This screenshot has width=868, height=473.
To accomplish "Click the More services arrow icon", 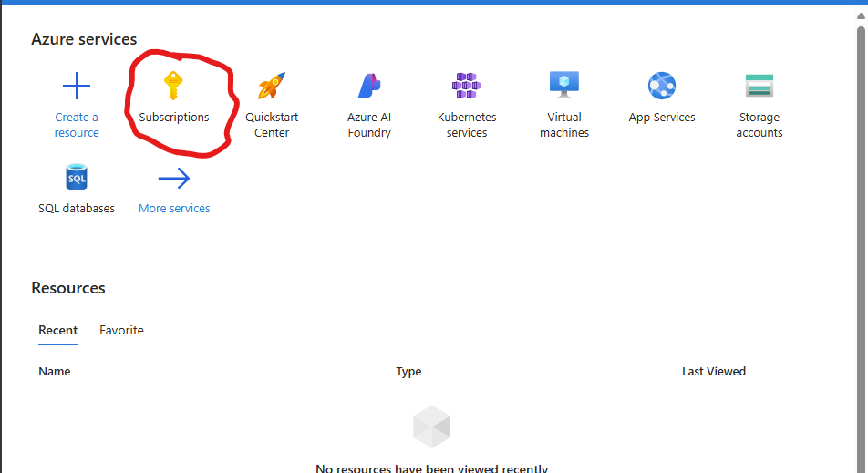I will pos(174,178).
